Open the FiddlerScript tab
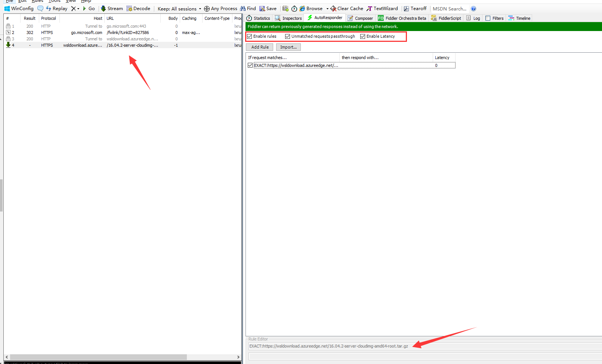The image size is (602, 364). [446, 18]
